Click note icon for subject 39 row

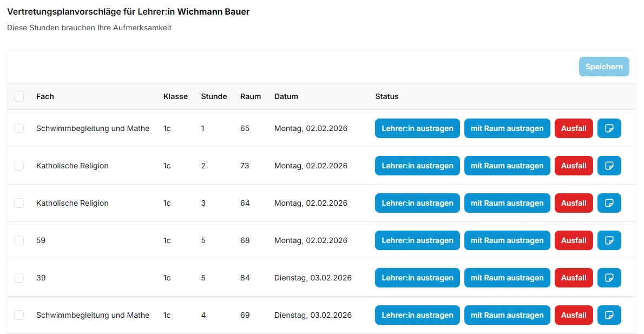[x=609, y=278]
